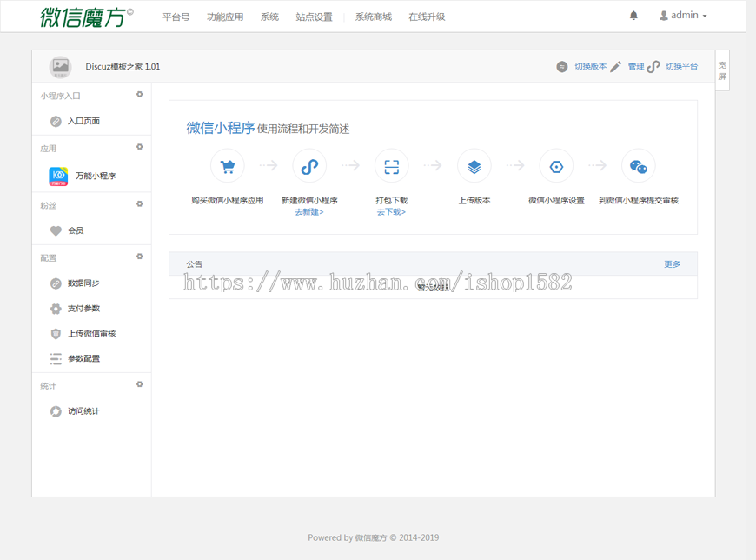Image resolution: width=756 pixels, height=560 pixels.
Task: Click the WeChat submit-review step icon
Action: [639, 166]
